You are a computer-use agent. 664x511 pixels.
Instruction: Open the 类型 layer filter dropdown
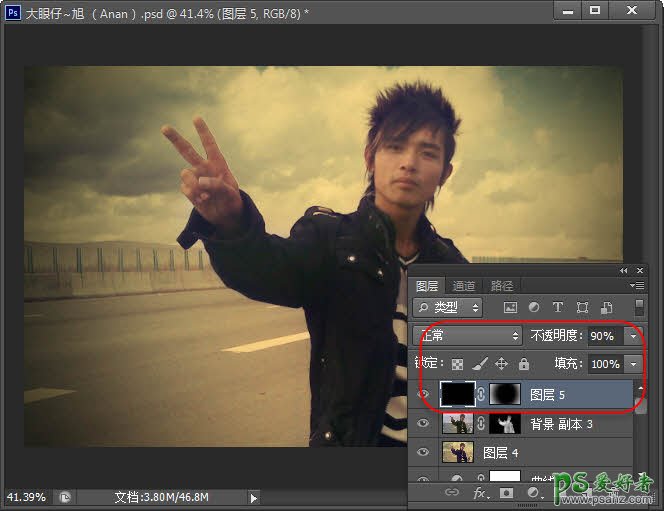click(x=449, y=308)
